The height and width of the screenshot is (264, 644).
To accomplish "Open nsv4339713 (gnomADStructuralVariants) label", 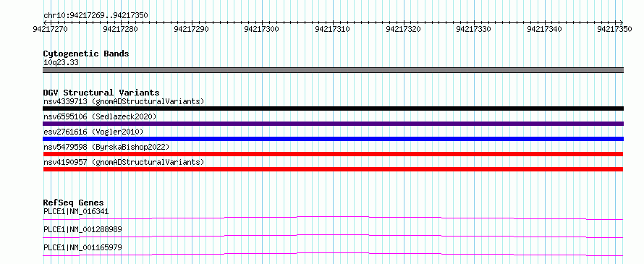I will pyautogui.click(x=124, y=101).
